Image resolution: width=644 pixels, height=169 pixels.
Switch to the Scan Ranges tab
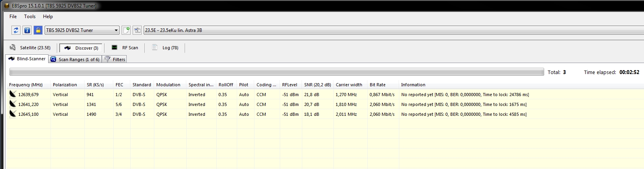tap(75, 59)
